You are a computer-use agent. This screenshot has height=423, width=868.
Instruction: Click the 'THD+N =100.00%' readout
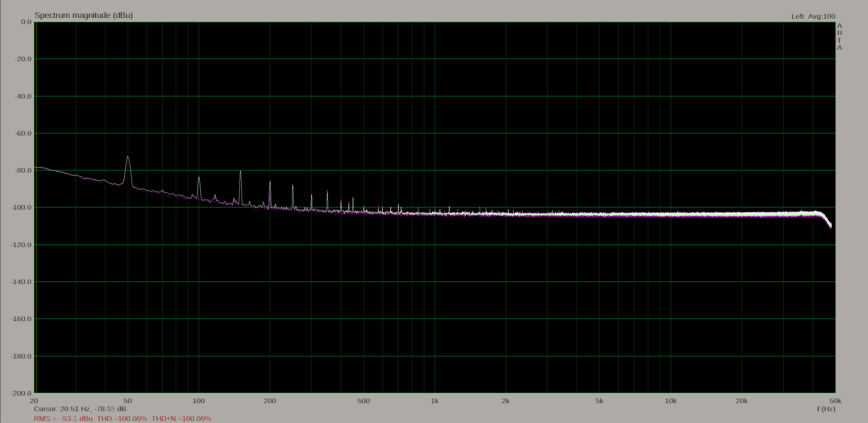coord(181,418)
